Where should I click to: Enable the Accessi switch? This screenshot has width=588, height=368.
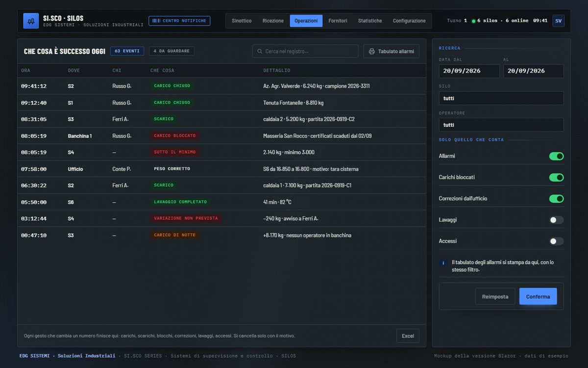(556, 241)
